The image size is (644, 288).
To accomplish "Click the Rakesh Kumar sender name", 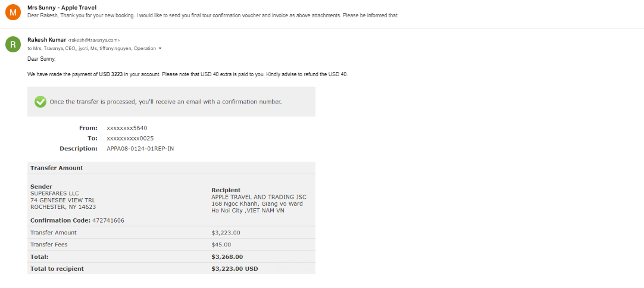I will pos(46,40).
